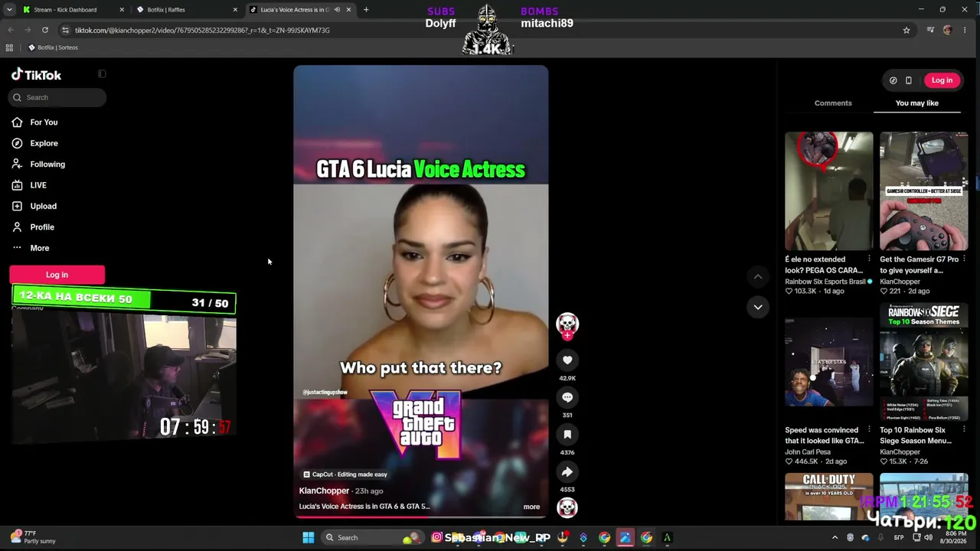Open the spinning sound disc icon
The width and height of the screenshot is (980, 551).
(567, 507)
